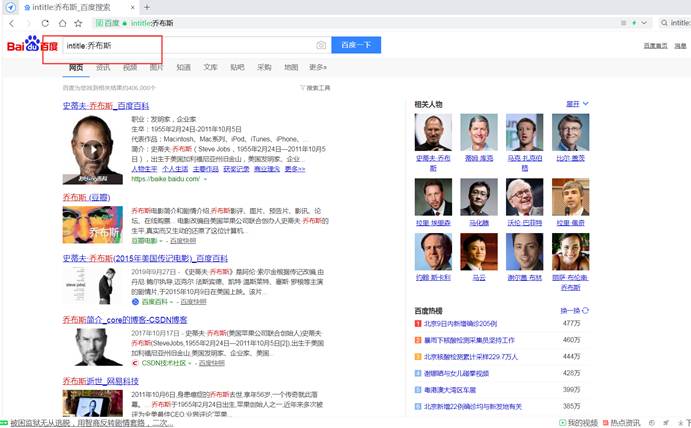Open the 2015年美国传记电影 百度百科 result
The height and width of the screenshot is (428, 691).
pyautogui.click(x=145, y=258)
